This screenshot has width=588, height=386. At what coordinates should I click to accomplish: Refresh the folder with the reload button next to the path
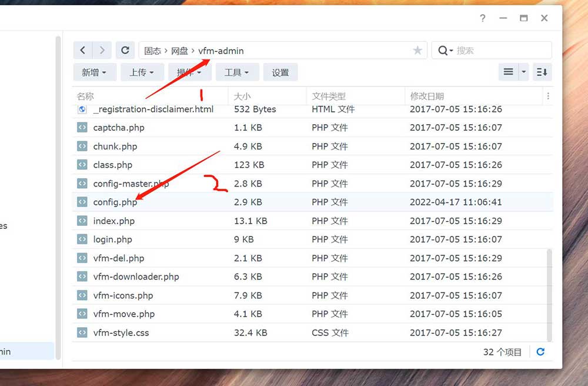tap(125, 50)
